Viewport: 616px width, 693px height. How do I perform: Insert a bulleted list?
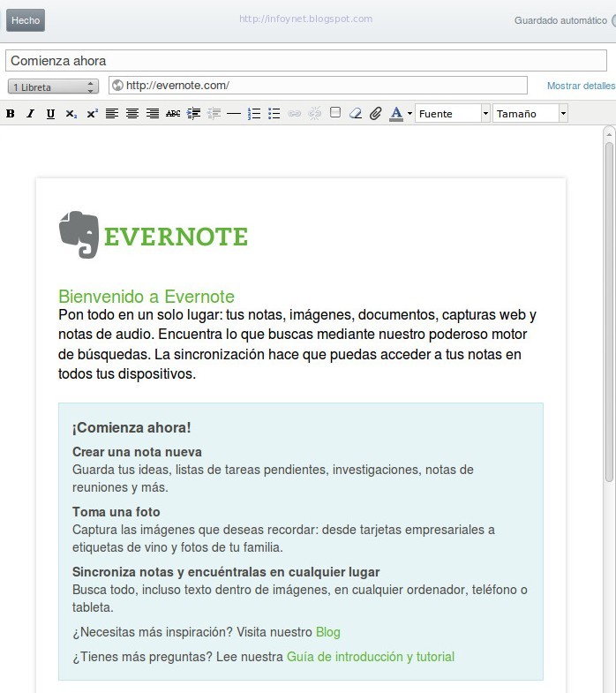tap(274, 114)
